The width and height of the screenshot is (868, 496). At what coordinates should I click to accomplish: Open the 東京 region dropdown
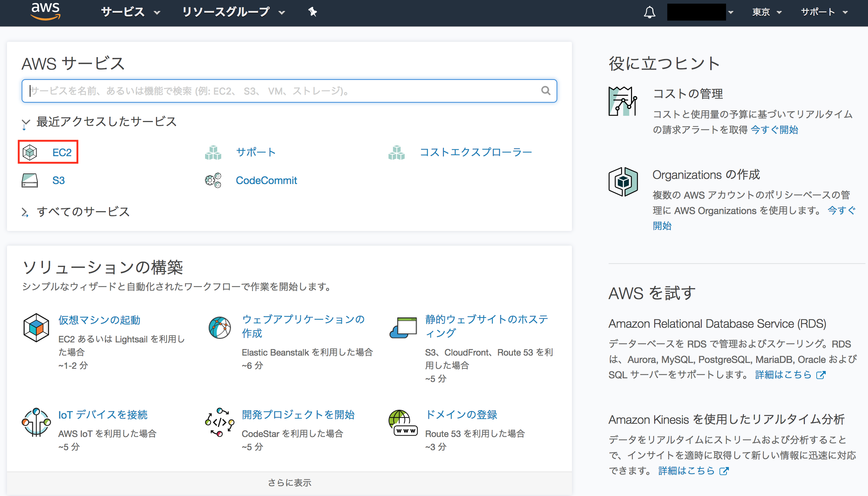click(767, 12)
